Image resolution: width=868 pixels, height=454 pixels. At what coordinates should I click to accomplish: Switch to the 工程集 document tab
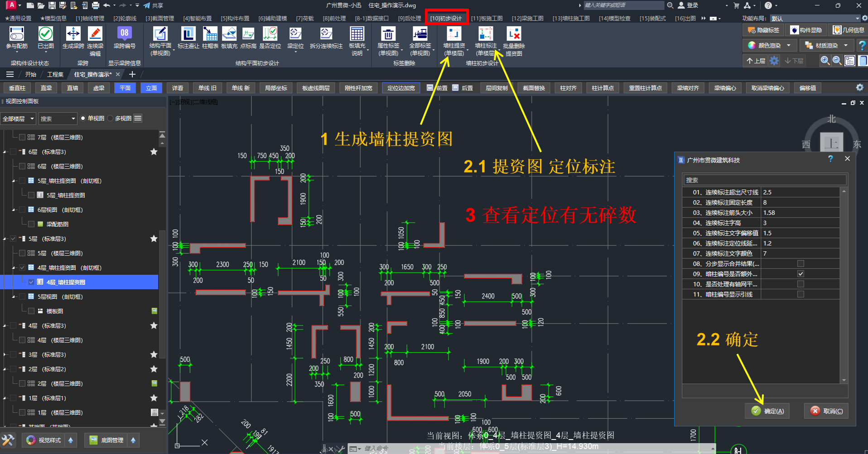point(55,74)
